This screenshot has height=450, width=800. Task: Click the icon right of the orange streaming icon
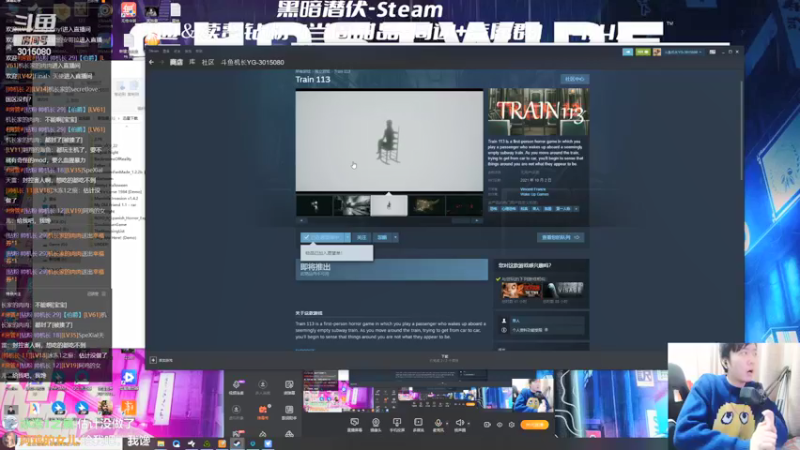pyautogui.click(x=289, y=412)
